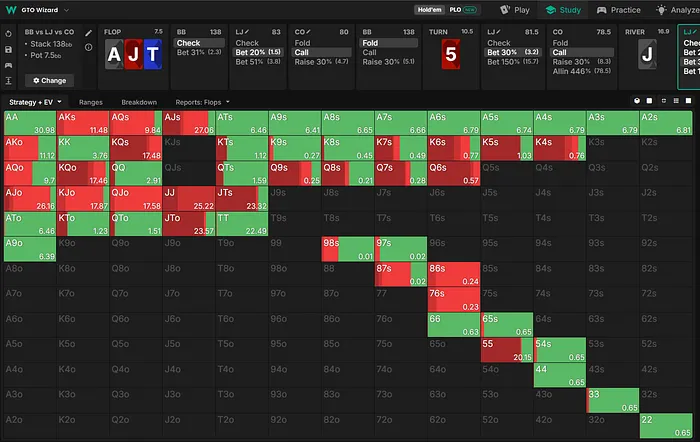The image size is (700, 442).
Task: Select the AA hand cell in the matrix
Action: pyautogui.click(x=30, y=123)
